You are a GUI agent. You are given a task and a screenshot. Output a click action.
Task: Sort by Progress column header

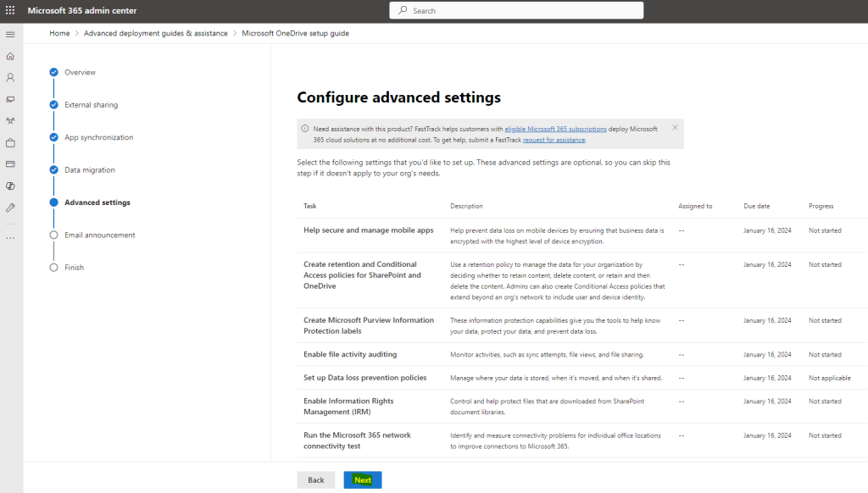pos(821,206)
